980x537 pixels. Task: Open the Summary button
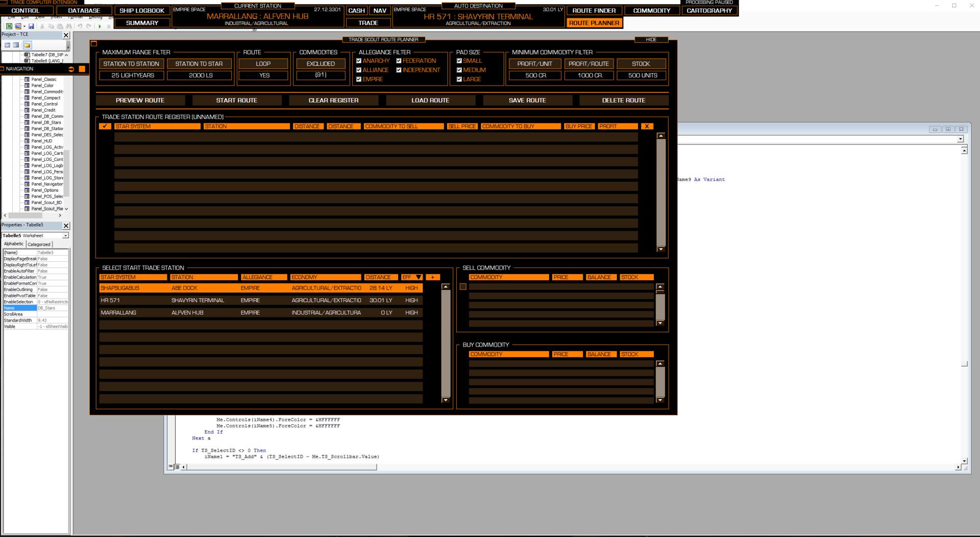click(142, 23)
